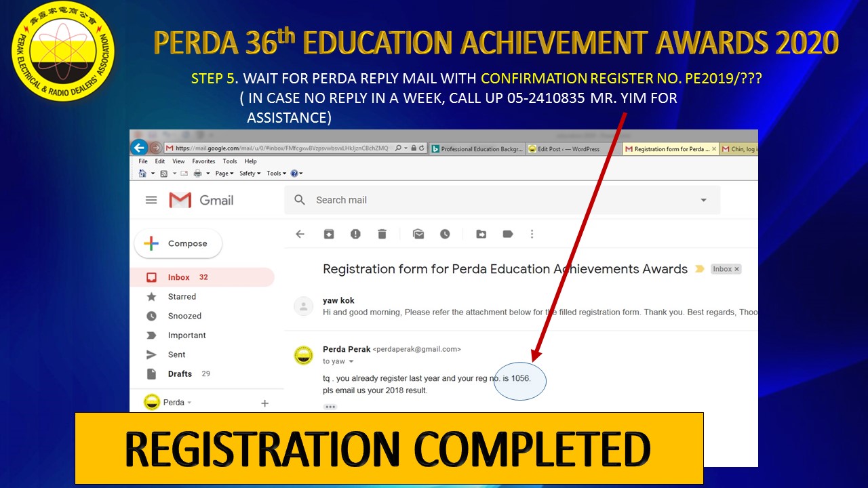Screen dimensions: 868x488
Task: Expand recipient details arrow next to 'to yaw'
Action: point(351,362)
